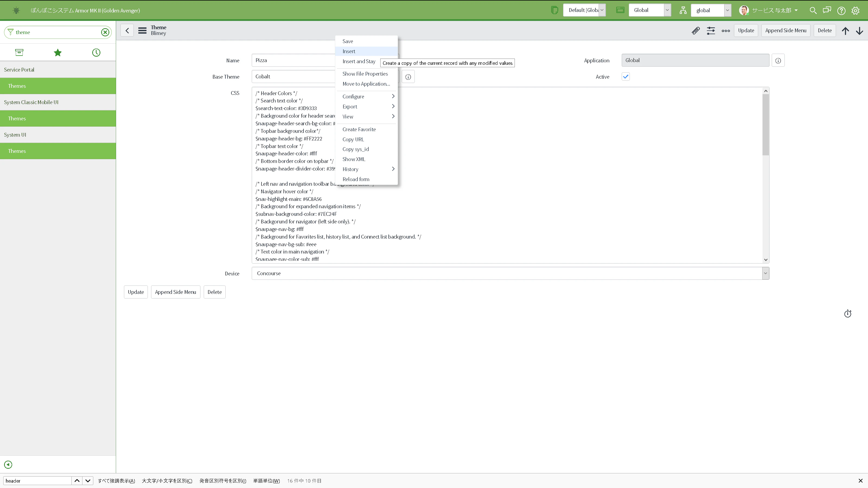Open Themes under Service Portal
Screen dimensions: 868x488
coord(58,86)
